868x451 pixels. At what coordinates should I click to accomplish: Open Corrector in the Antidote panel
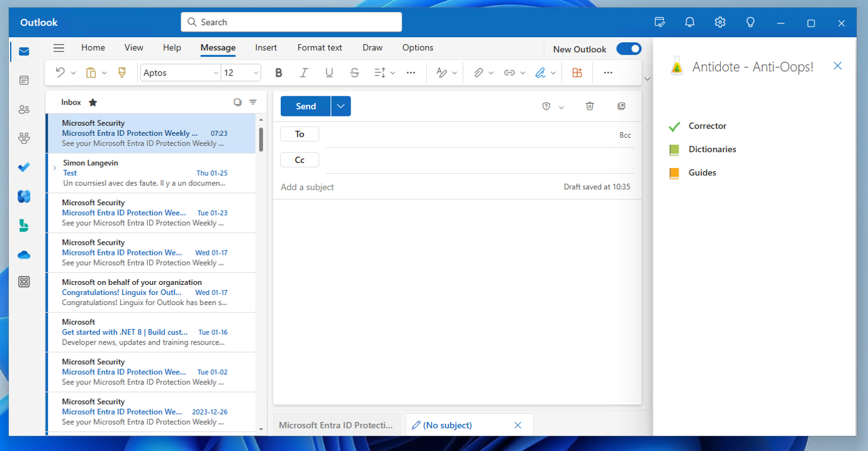[707, 126]
